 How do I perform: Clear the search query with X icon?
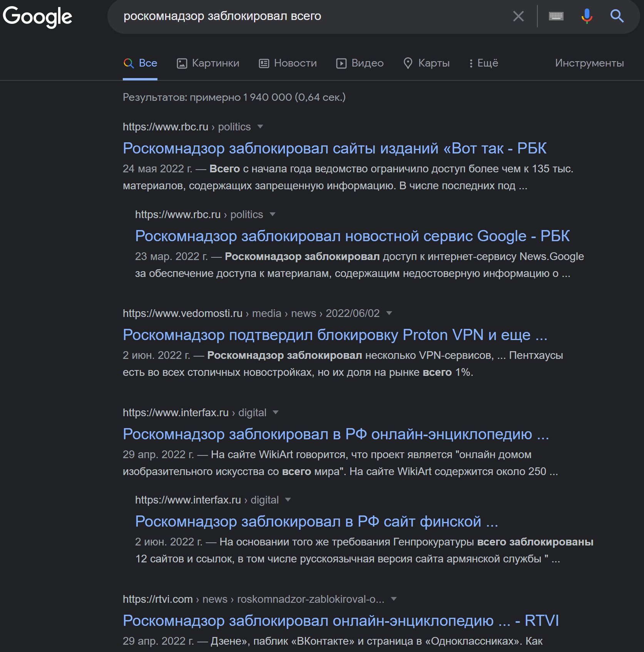point(518,16)
